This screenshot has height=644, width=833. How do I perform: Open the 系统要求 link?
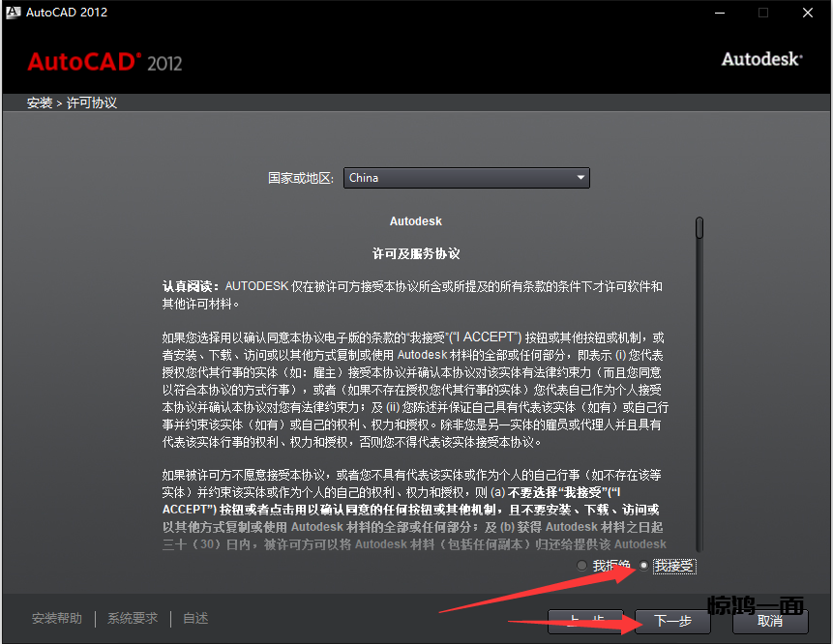[x=133, y=619]
